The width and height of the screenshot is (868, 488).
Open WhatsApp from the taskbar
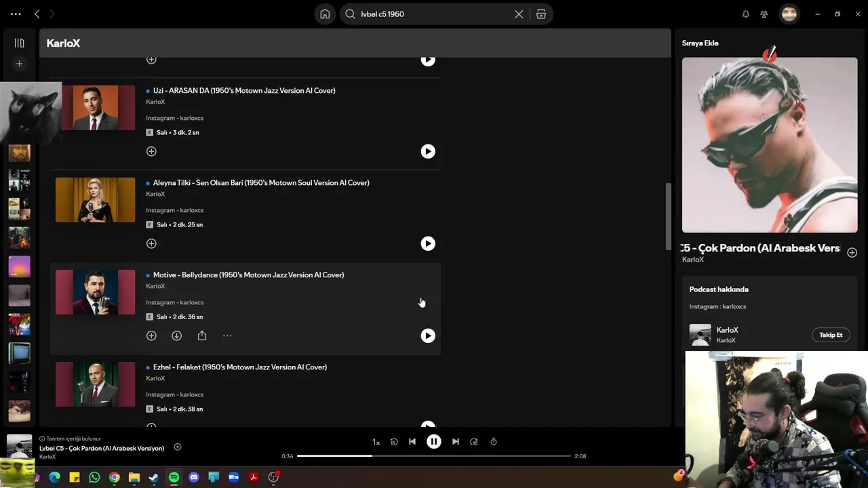pos(94,477)
